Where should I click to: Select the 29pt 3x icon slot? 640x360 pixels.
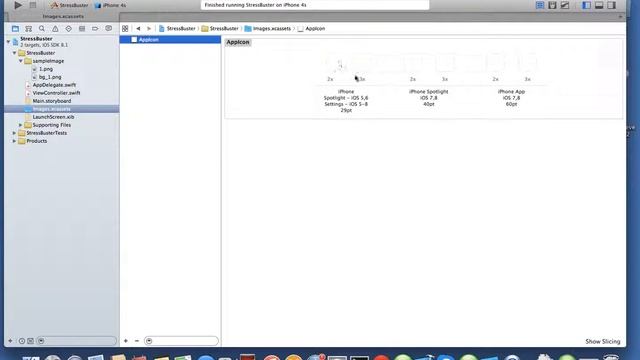pyautogui.click(x=362, y=64)
